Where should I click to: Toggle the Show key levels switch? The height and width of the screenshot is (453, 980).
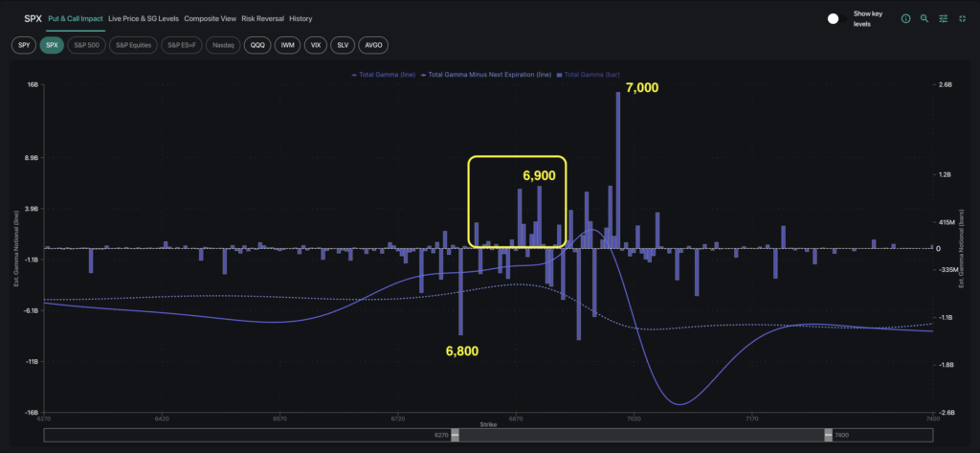pyautogui.click(x=834, y=18)
